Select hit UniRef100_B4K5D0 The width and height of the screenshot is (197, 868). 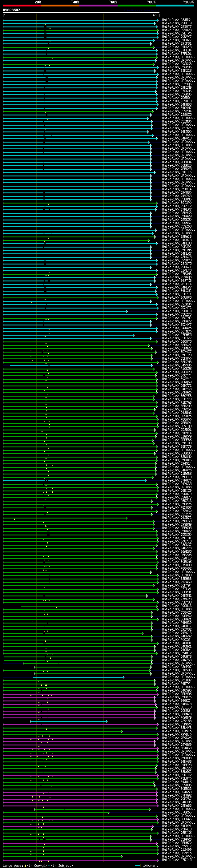pyautogui.click(x=177, y=132)
